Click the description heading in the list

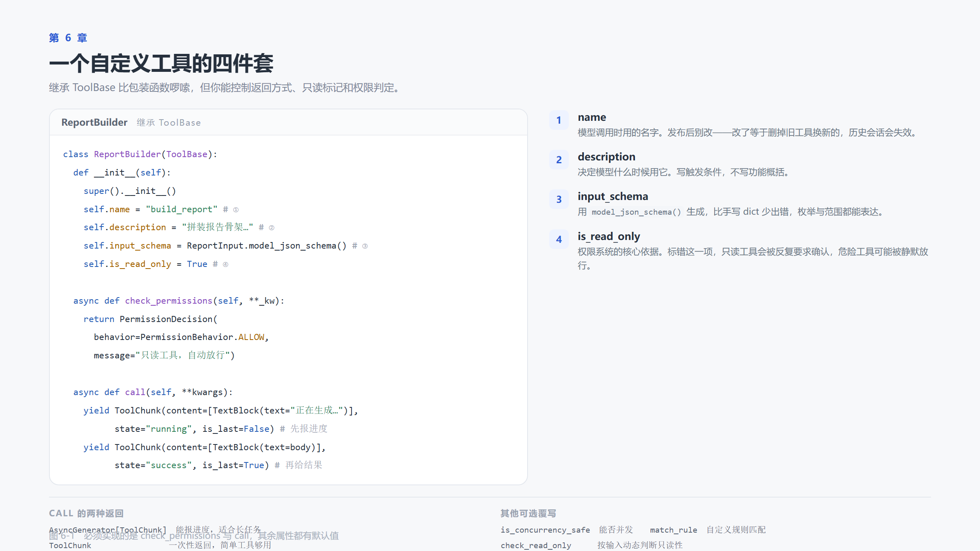coord(606,157)
